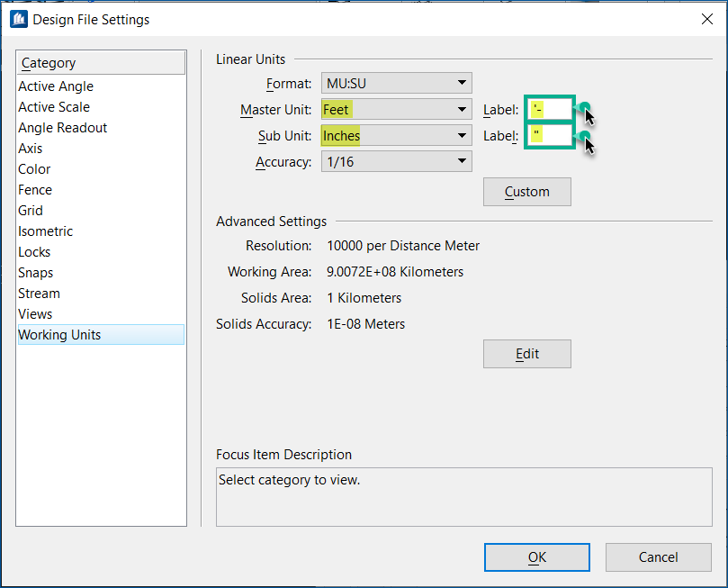
Task: Select the Working Units category
Action: pos(101,334)
